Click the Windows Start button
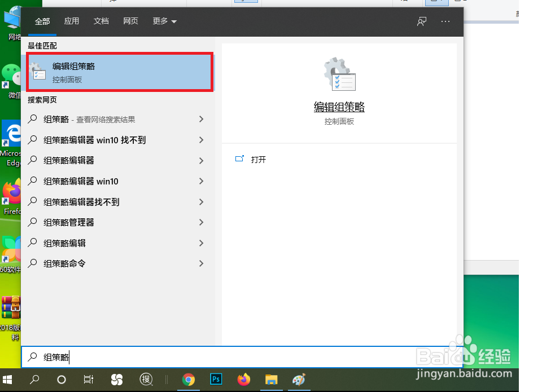 [8, 380]
